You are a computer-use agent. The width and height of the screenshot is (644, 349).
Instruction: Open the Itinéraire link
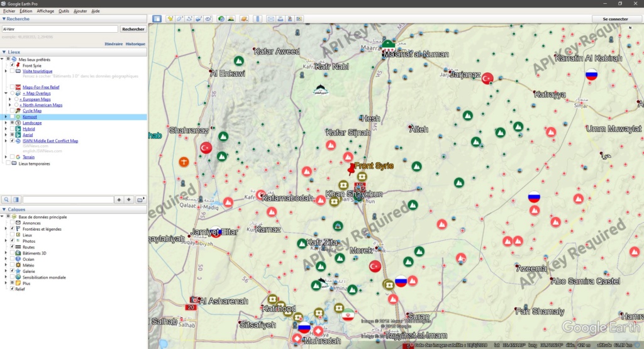(x=113, y=44)
